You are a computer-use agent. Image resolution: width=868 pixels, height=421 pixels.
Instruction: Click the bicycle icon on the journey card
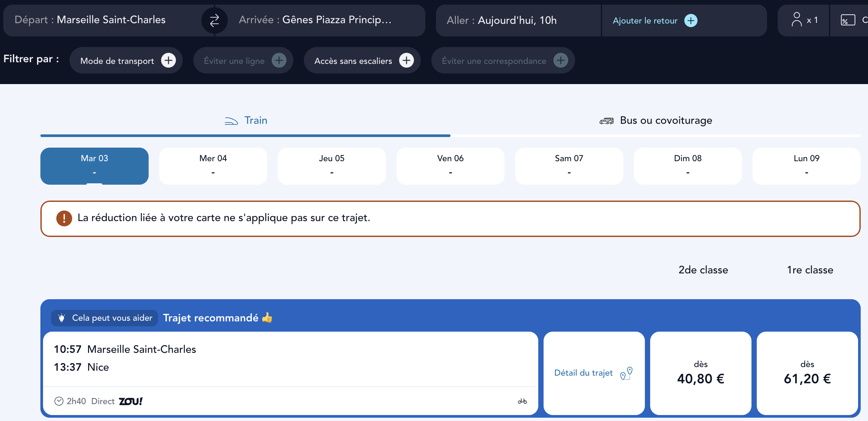(522, 401)
